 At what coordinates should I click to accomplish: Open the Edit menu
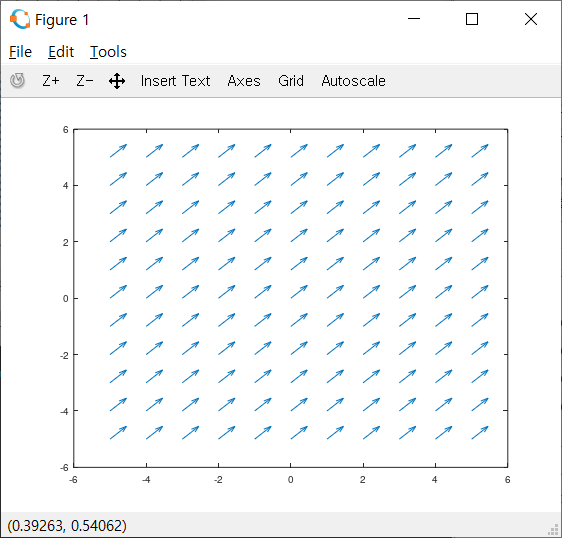click(61, 52)
